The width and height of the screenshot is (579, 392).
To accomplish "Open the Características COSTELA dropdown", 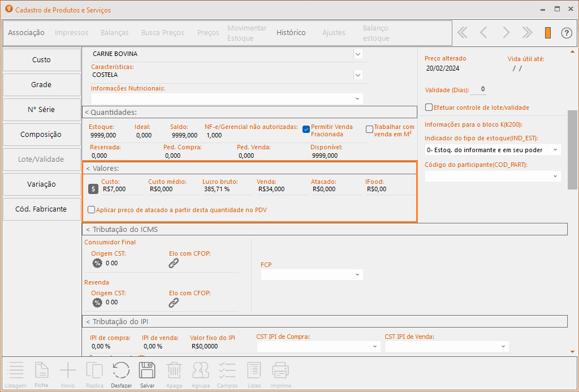I will [x=357, y=75].
